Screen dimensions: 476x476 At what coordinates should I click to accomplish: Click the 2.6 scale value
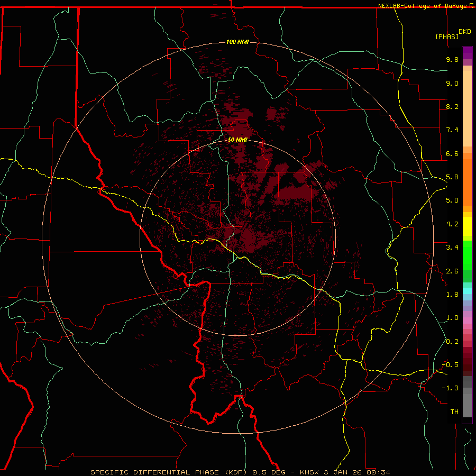[x=452, y=271]
